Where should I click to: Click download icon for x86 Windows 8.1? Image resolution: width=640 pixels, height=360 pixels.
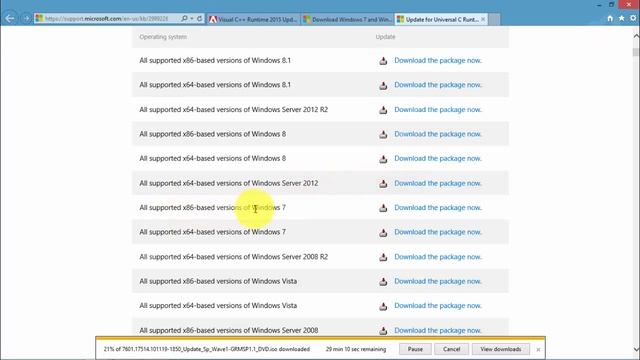click(383, 61)
